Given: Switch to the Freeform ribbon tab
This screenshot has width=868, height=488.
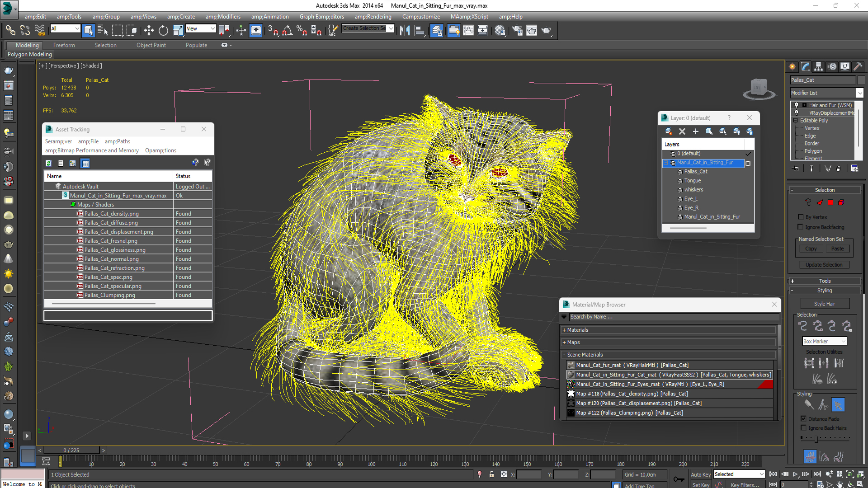Looking at the screenshot, I should tap(64, 45).
